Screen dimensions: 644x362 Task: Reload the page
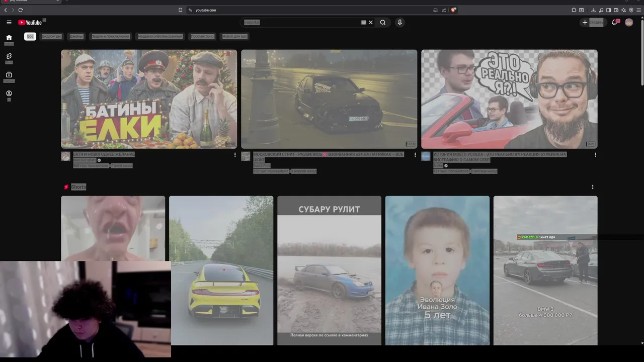coord(20,10)
